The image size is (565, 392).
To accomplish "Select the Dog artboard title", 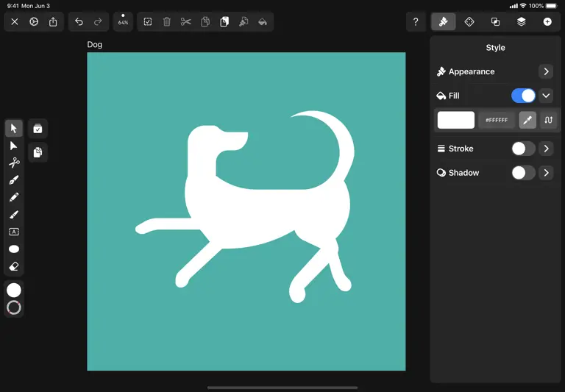I will click(95, 45).
